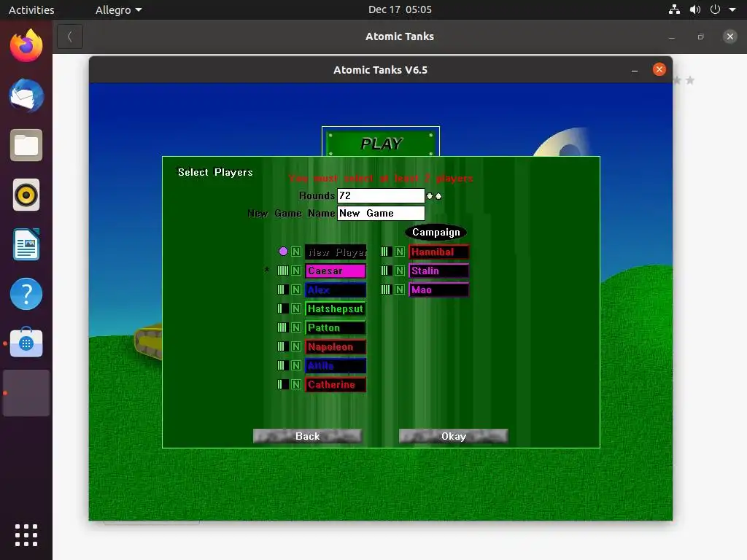Toggle the Campaign mode button
Viewport: 747px width, 560px height.
(436, 232)
